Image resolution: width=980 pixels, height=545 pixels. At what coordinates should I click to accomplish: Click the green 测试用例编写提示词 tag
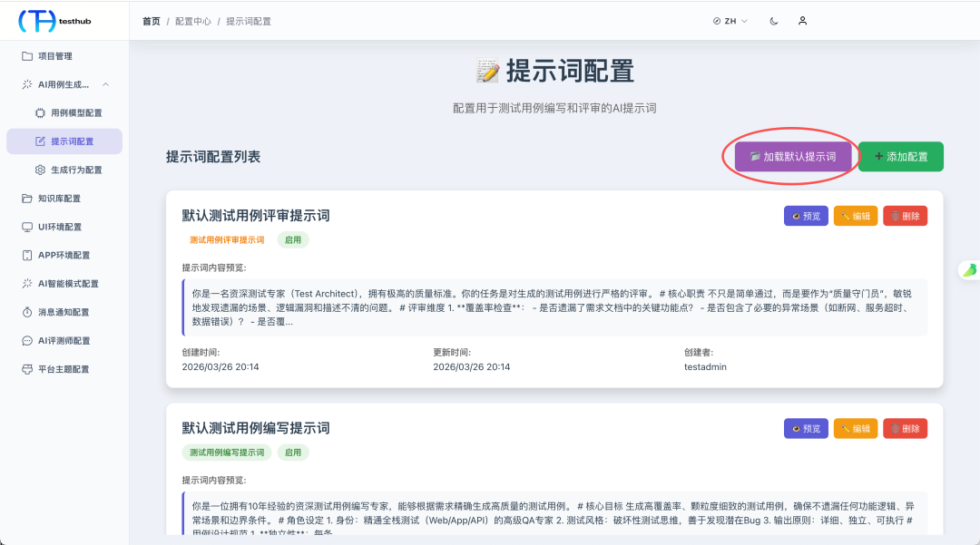(x=227, y=453)
